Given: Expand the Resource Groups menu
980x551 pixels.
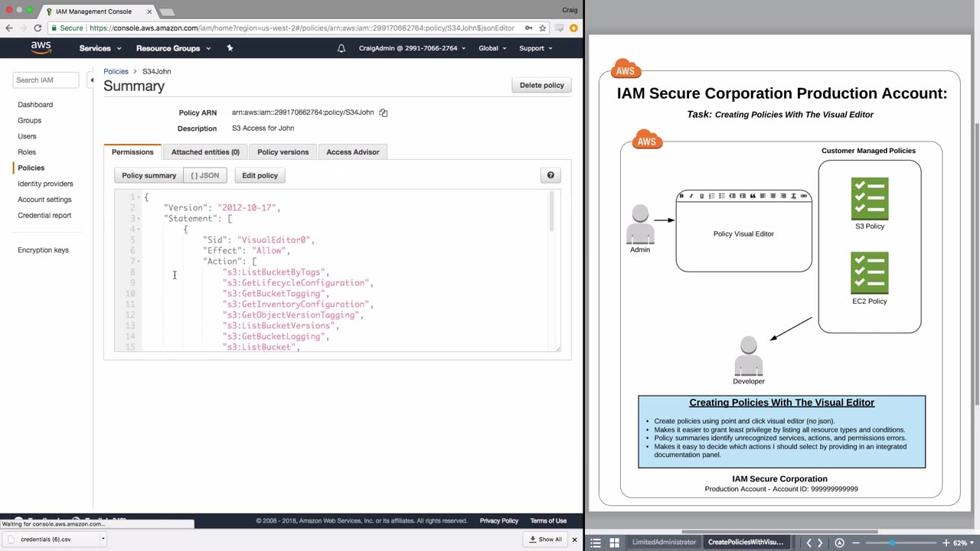Looking at the screenshot, I should pos(172,48).
